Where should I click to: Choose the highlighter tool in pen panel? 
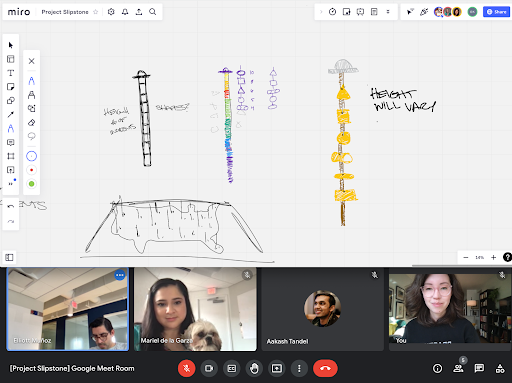pos(32,95)
